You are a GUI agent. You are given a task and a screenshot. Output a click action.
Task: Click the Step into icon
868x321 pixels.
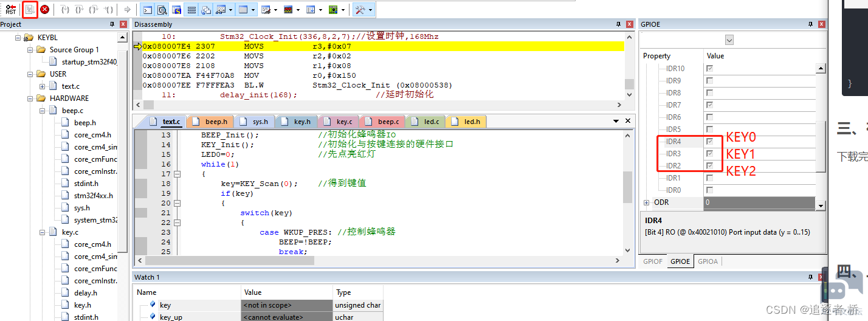point(65,10)
